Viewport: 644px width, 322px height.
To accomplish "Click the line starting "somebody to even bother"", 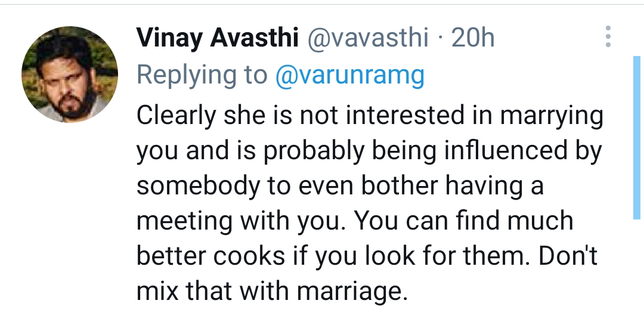I will (x=340, y=186).
